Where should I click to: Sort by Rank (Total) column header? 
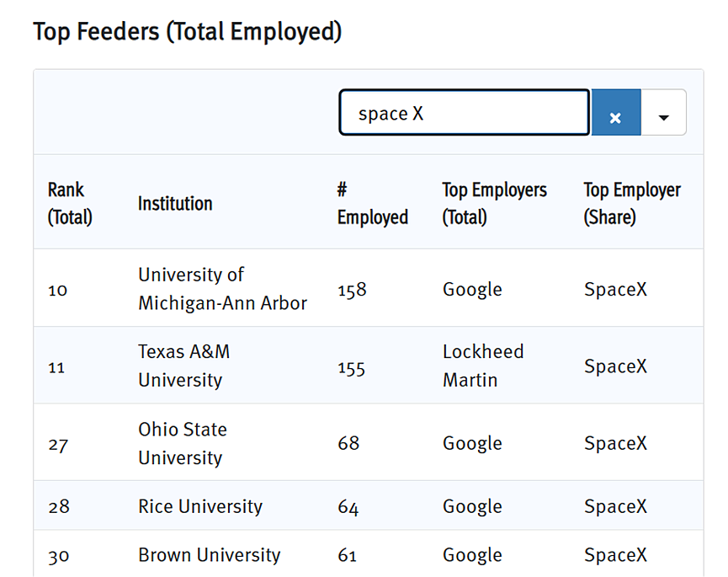tap(70, 204)
